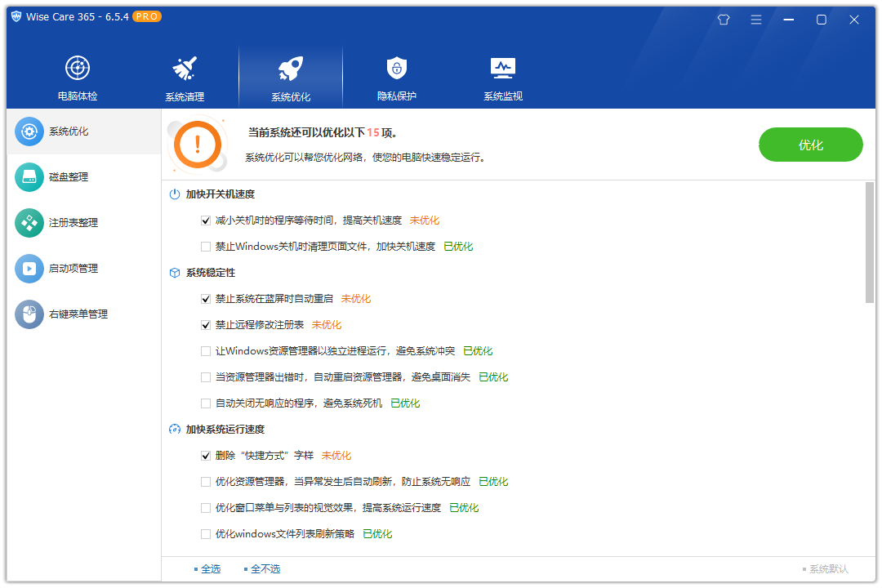Open the 电脑体检 PC checkup icon

[78, 68]
